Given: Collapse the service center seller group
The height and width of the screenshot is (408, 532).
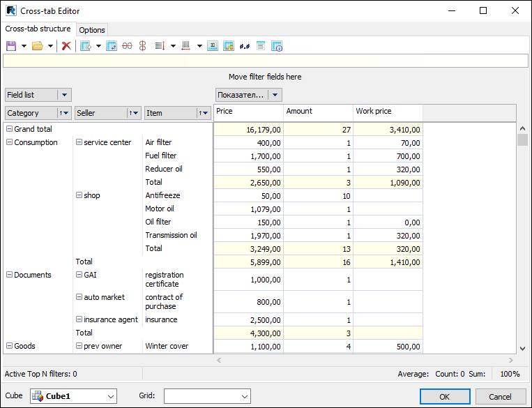Looking at the screenshot, I should coord(79,142).
